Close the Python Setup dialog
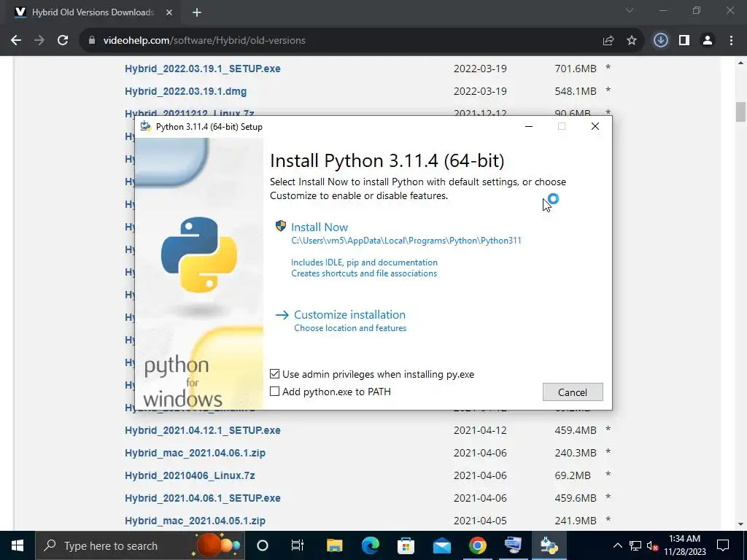This screenshot has width=747, height=560. [595, 127]
